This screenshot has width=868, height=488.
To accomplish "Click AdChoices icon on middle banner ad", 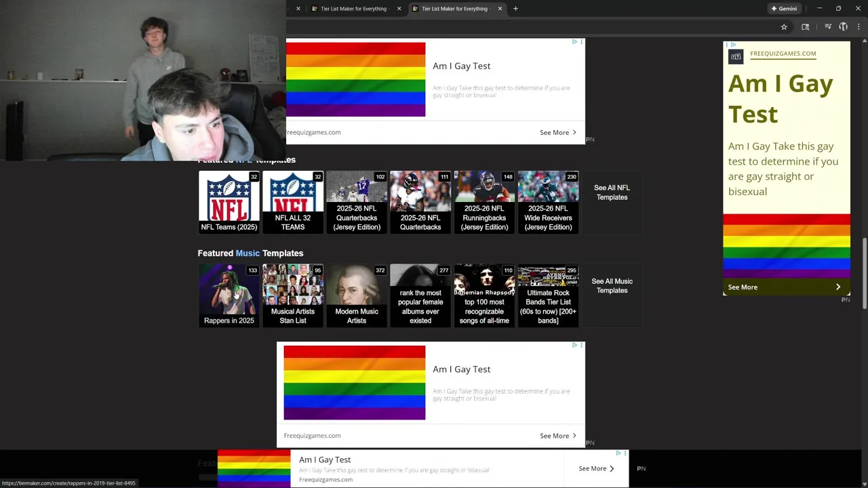I will click(574, 345).
